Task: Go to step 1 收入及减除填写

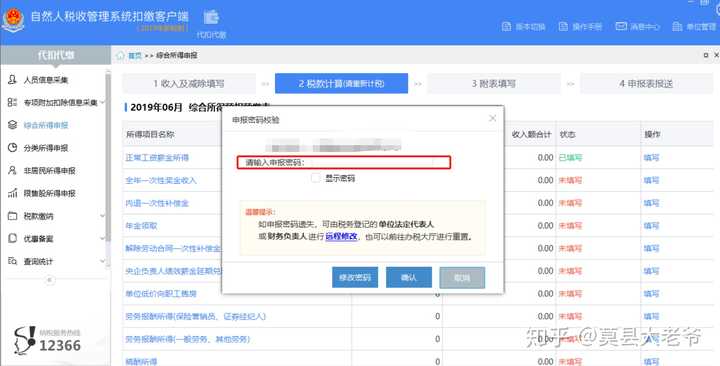Action: (189, 84)
